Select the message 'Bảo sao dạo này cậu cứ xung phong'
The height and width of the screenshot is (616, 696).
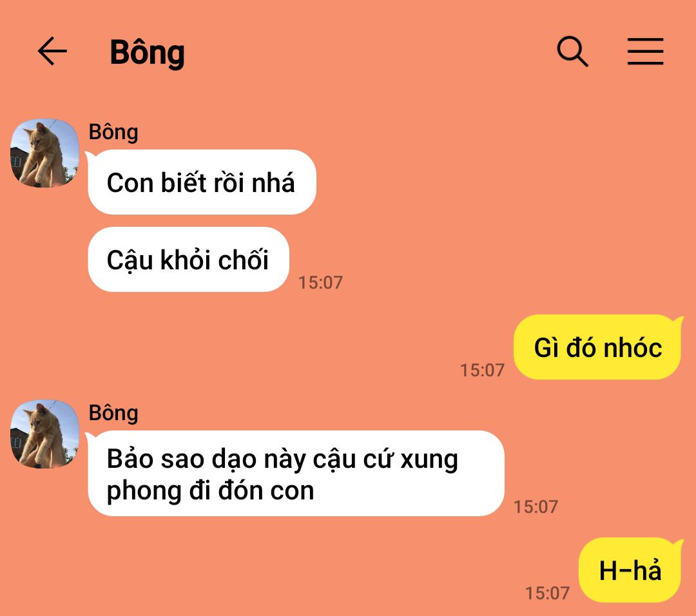pos(296,473)
